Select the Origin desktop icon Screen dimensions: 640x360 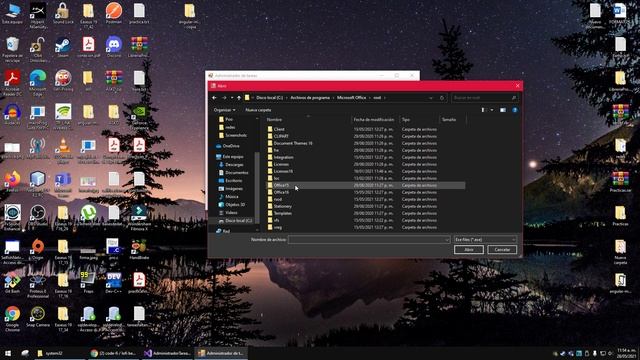[x=38, y=249]
